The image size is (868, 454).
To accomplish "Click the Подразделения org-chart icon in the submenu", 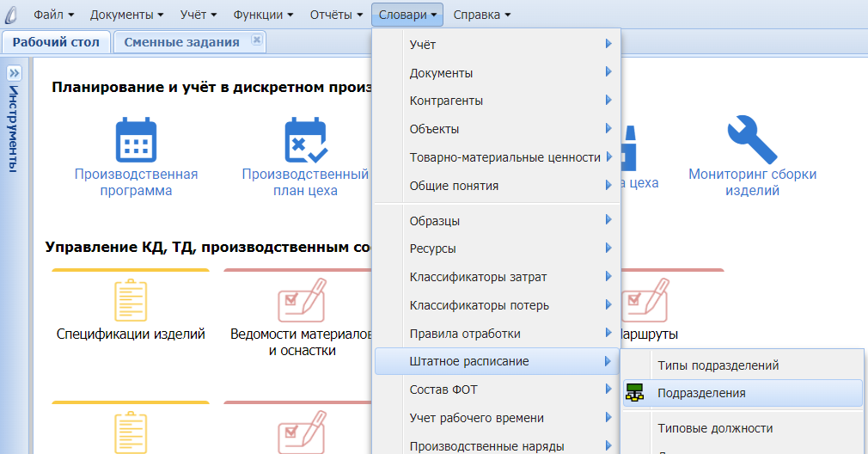I will coord(634,393).
